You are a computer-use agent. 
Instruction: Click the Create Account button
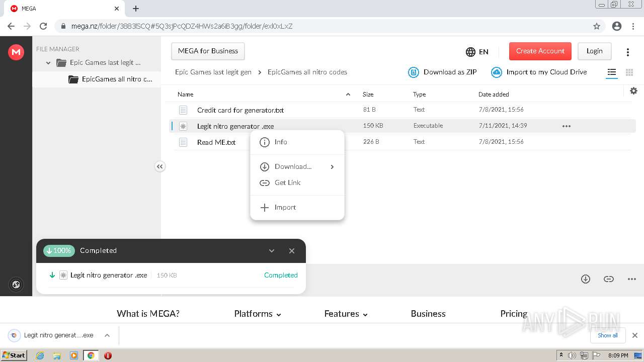(x=540, y=51)
